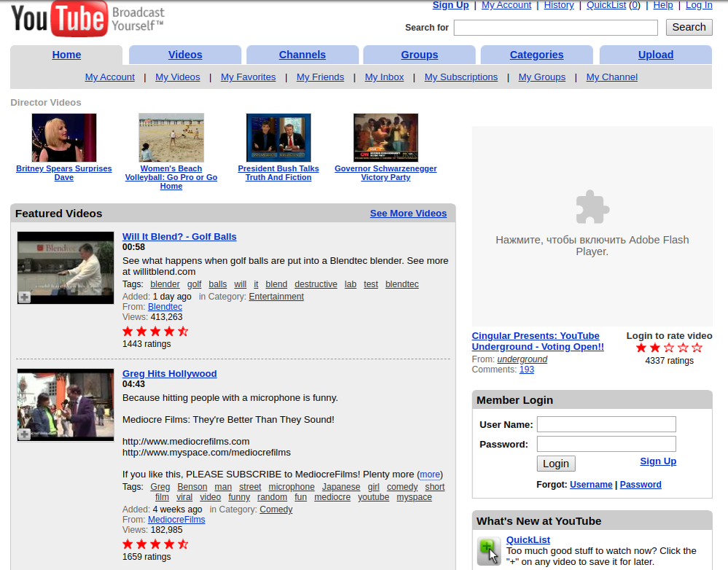Open the Channels tab
728x570 pixels.
pyautogui.click(x=302, y=55)
